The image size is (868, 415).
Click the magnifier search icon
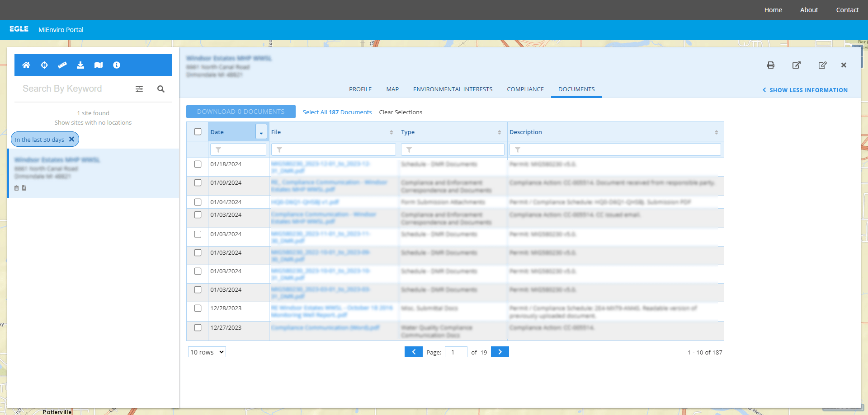[161, 89]
